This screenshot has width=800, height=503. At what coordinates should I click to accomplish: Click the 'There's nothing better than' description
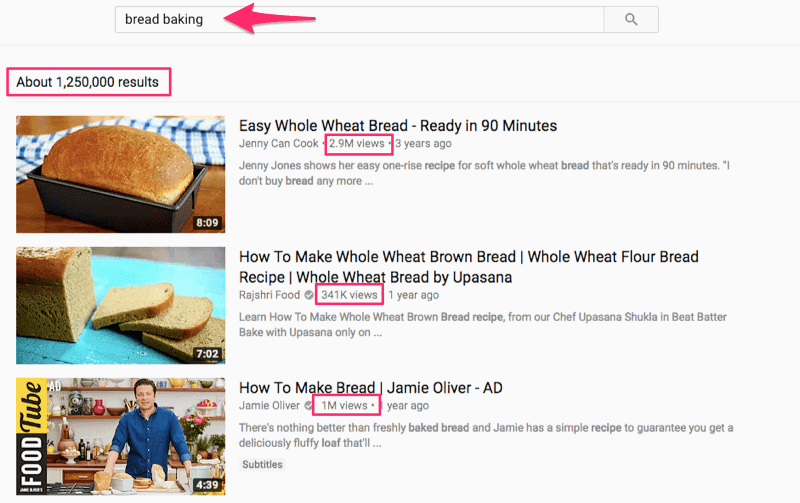[x=486, y=435]
